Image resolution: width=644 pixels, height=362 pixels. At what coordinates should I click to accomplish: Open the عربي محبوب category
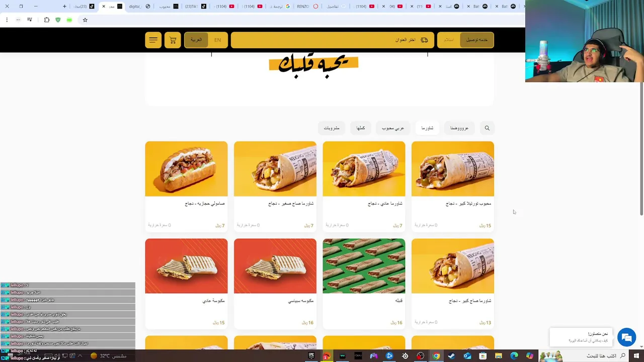(393, 128)
